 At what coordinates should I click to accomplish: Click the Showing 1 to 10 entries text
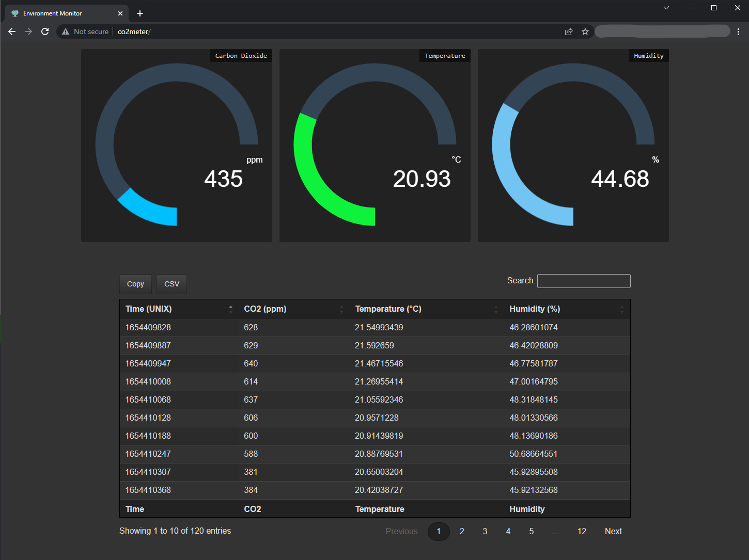175,531
